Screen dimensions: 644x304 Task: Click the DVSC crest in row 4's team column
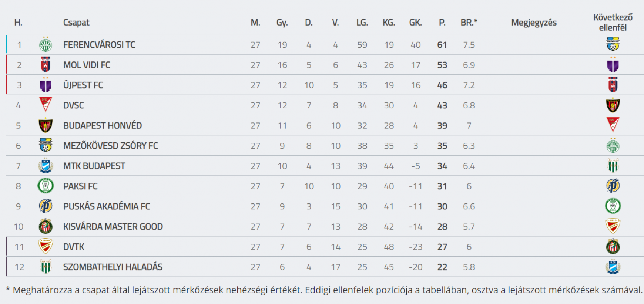tap(46, 105)
